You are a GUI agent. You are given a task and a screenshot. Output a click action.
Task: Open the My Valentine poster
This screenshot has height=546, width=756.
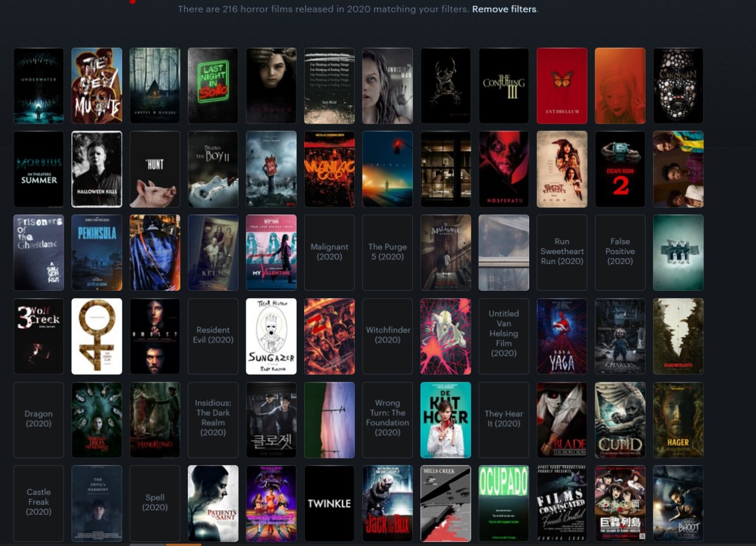coord(271,252)
